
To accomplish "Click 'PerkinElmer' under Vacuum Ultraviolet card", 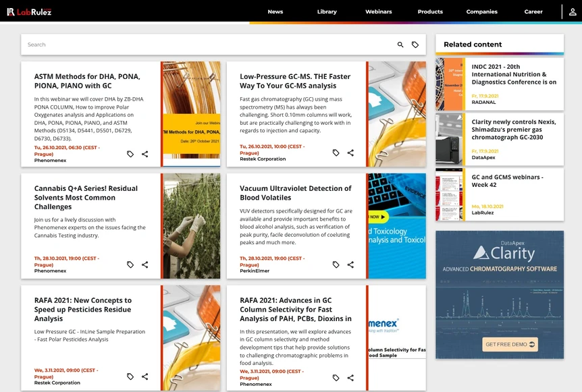I will pos(255,271).
